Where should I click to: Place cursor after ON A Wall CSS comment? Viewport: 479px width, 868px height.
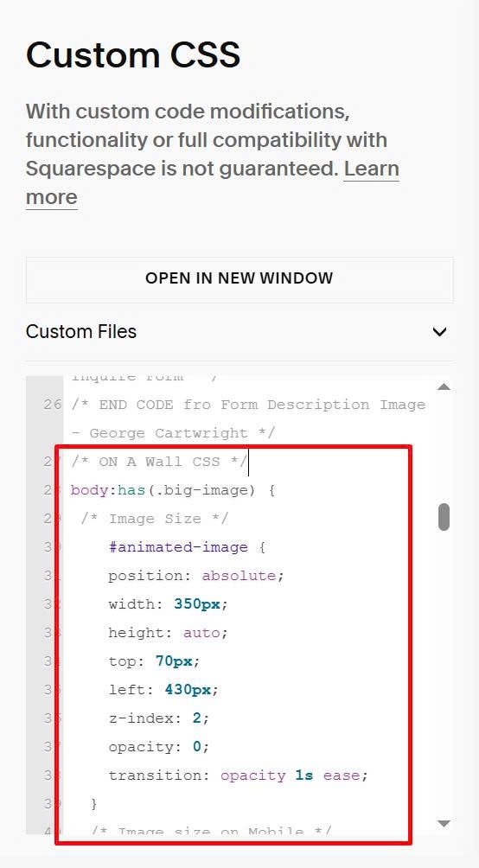point(248,462)
